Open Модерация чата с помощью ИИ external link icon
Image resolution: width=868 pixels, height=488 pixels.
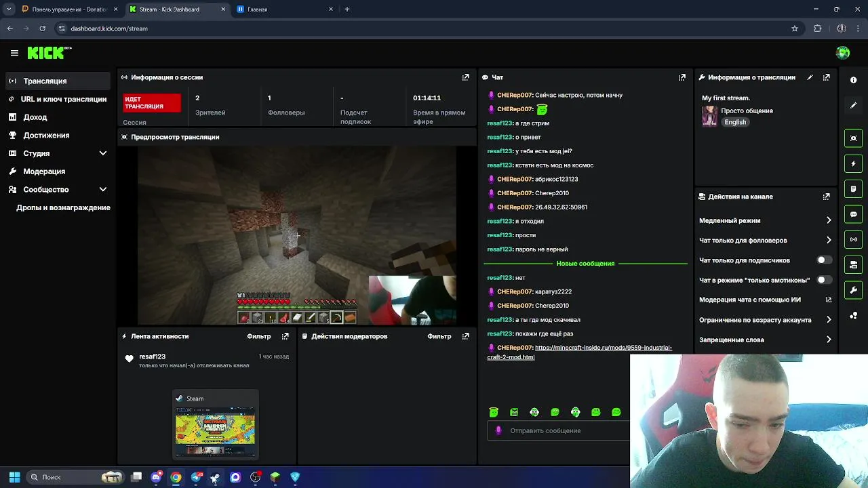[829, 300]
